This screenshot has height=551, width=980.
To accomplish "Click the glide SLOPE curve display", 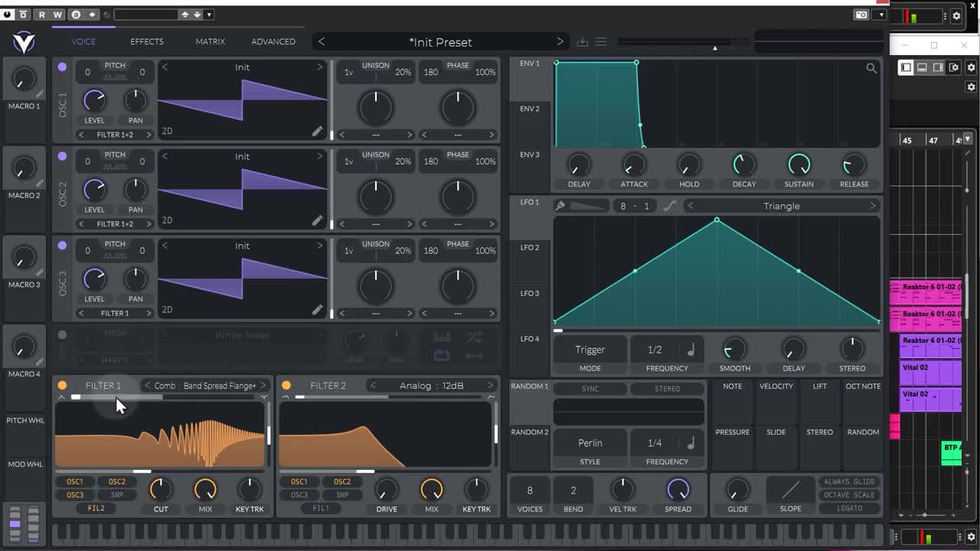I will point(791,490).
